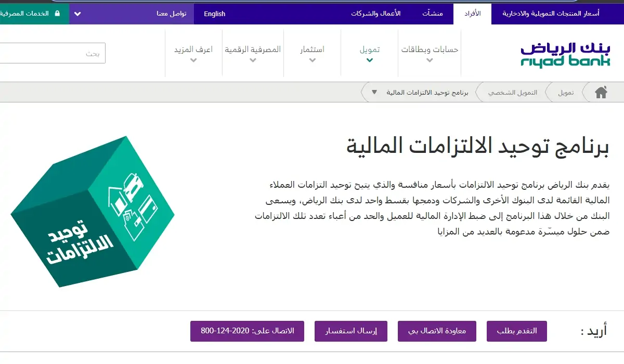Image resolution: width=624 pixels, height=364 pixels.
Task: Click the page heading برنامج توحيد الالتزامات المالية
Action: click(477, 147)
